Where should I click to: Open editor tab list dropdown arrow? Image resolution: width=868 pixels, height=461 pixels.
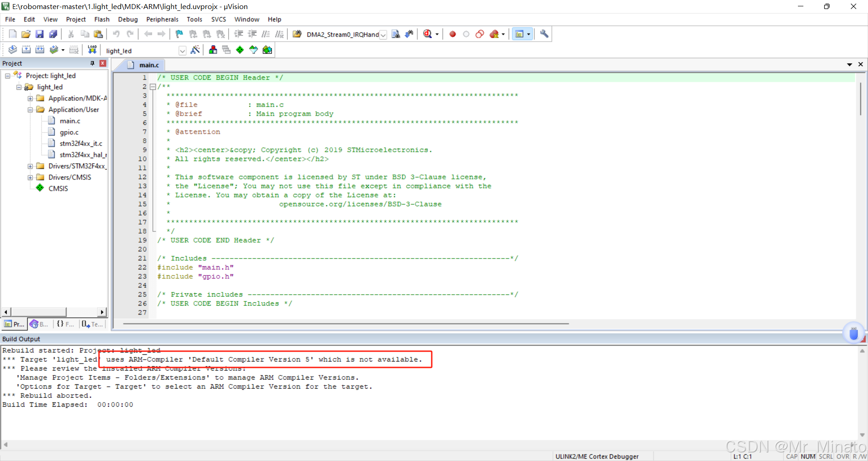(x=849, y=65)
